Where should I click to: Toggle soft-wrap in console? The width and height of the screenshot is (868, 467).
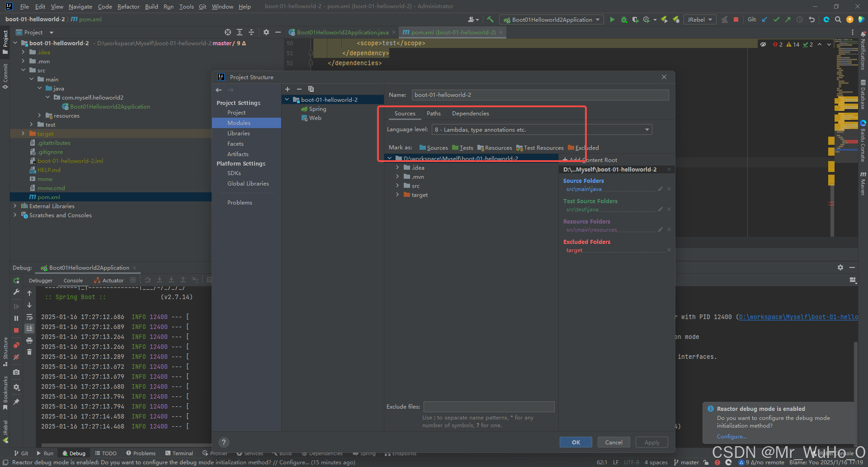point(29,317)
